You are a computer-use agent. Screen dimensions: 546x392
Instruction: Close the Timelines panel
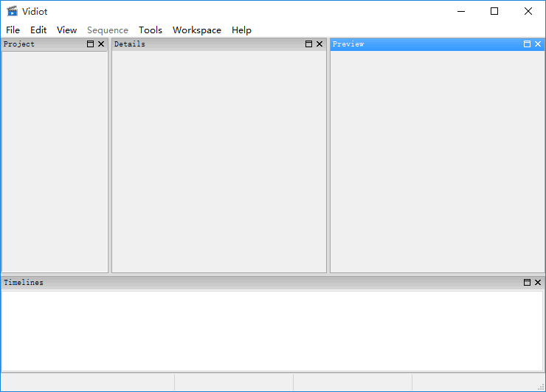click(x=538, y=282)
